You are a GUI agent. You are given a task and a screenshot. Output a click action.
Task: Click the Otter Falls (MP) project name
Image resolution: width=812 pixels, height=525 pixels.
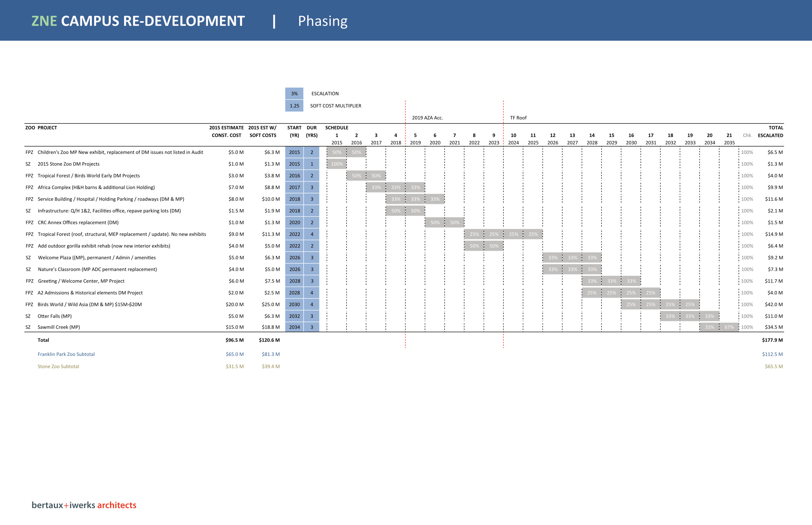coord(54,316)
